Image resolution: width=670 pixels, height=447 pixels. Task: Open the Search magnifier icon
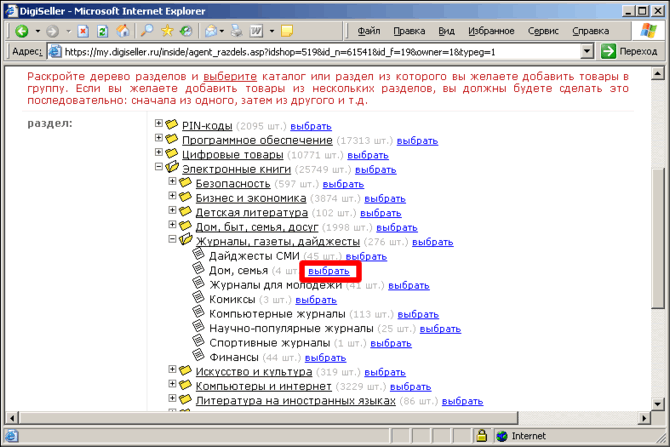pyautogui.click(x=147, y=30)
